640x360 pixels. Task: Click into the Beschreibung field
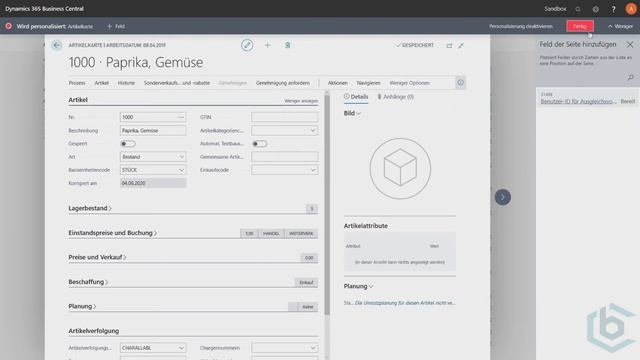pos(153,131)
